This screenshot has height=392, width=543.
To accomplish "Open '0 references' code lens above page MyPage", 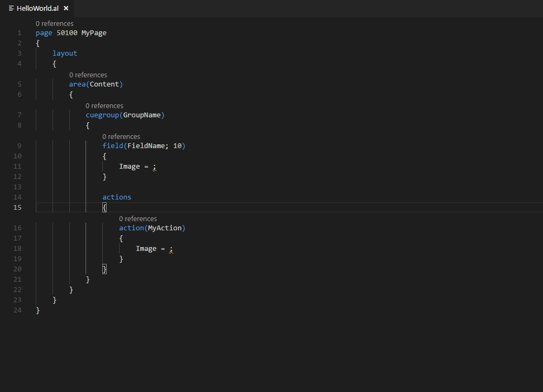I will click(54, 24).
